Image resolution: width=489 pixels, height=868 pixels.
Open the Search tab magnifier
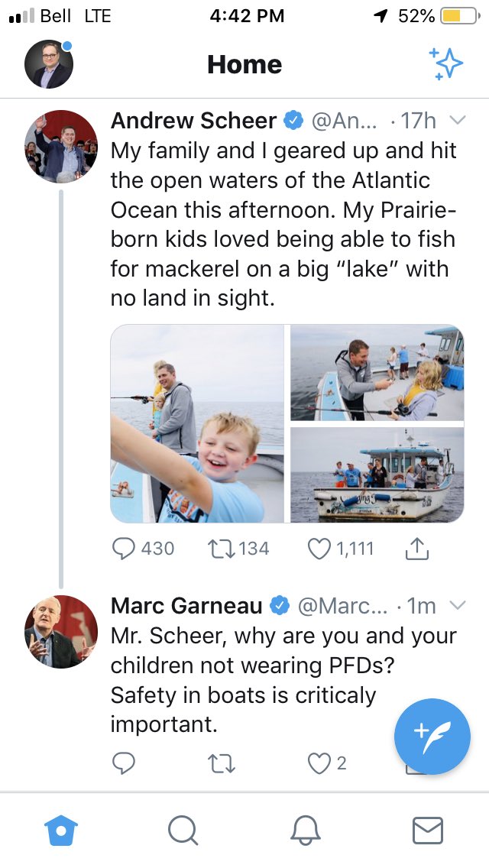pos(183,831)
